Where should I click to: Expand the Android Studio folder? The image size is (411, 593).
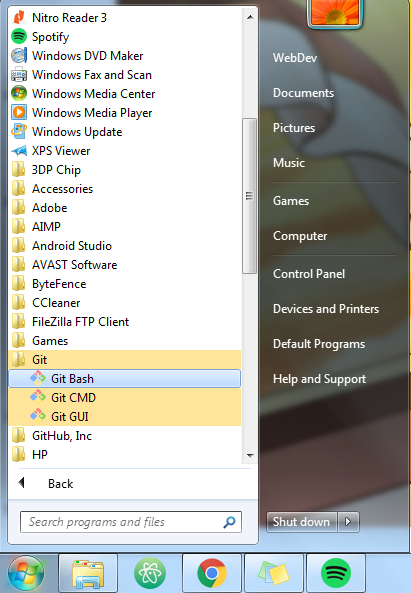pos(124,245)
